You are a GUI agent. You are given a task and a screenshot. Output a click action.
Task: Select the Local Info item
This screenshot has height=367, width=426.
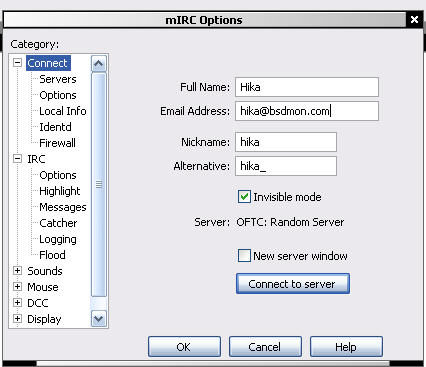point(63,111)
